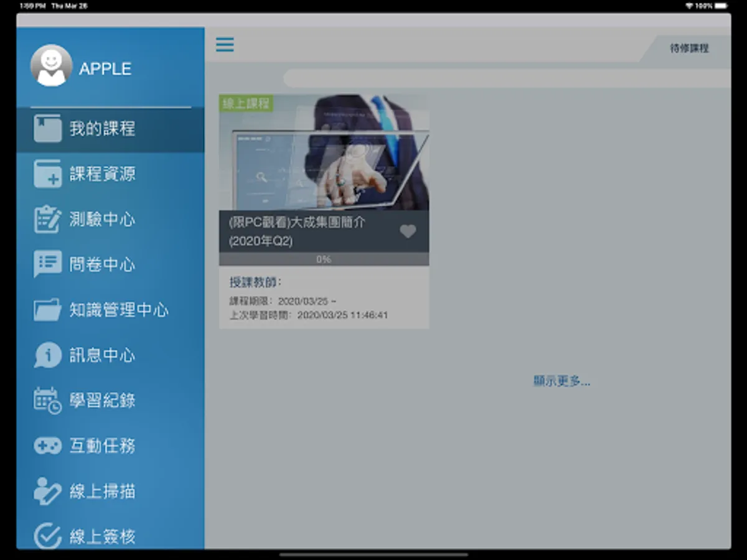Open 線上掃描 scan feature
The image size is (747, 560).
point(49,491)
